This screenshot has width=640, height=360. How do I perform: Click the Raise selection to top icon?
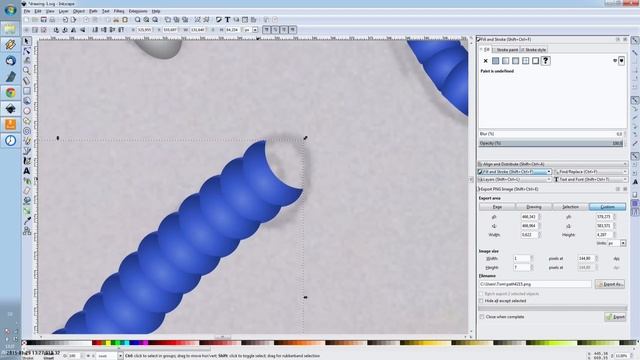tap(121, 30)
